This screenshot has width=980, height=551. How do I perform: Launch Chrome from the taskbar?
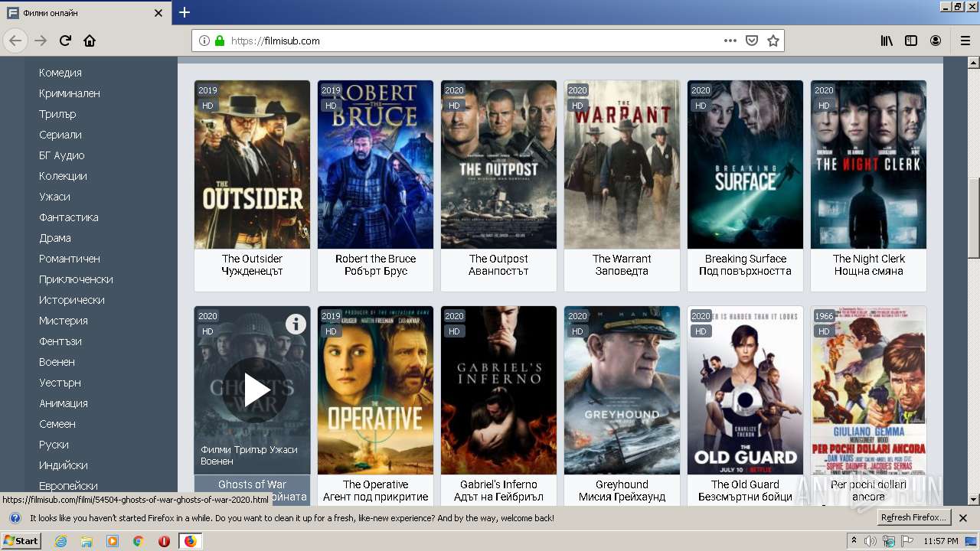point(138,541)
